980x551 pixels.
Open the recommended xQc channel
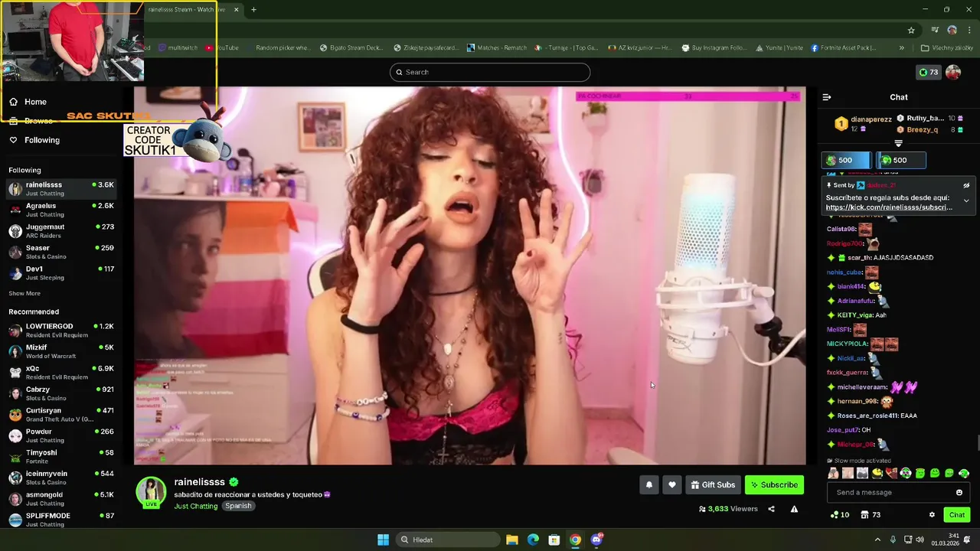coord(61,372)
